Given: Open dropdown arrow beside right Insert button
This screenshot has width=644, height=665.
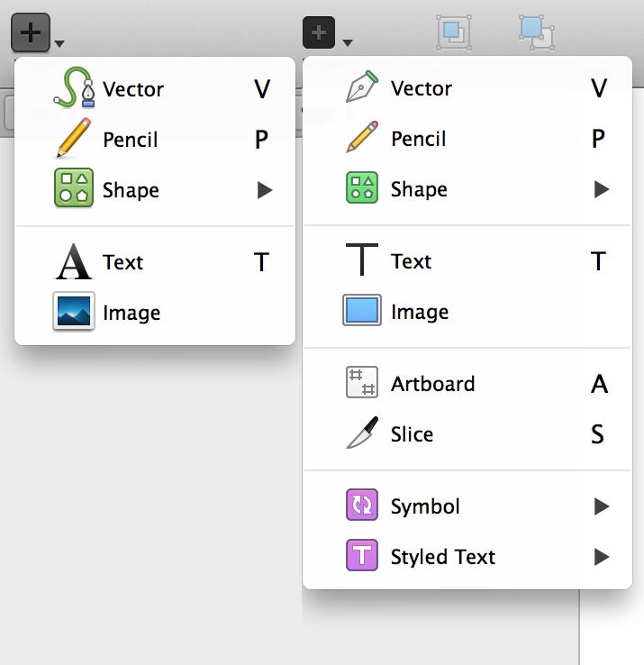Looking at the screenshot, I should 348,42.
